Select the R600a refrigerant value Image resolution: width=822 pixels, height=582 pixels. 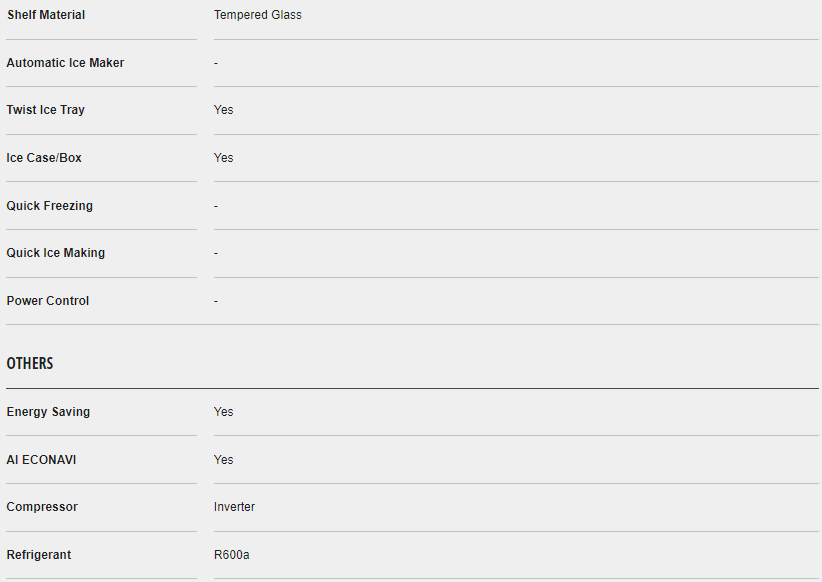pyautogui.click(x=232, y=555)
